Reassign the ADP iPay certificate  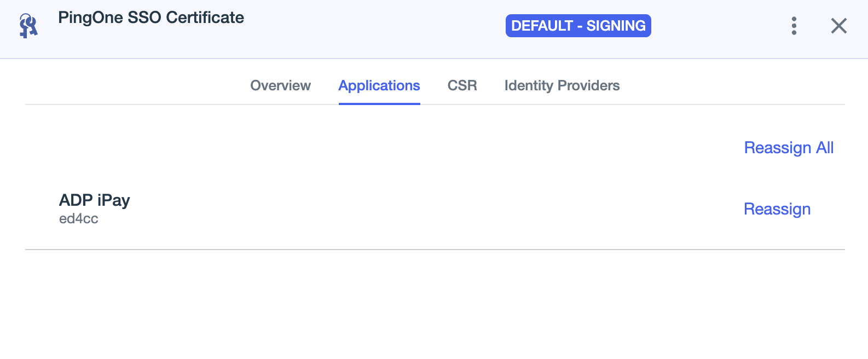777,209
